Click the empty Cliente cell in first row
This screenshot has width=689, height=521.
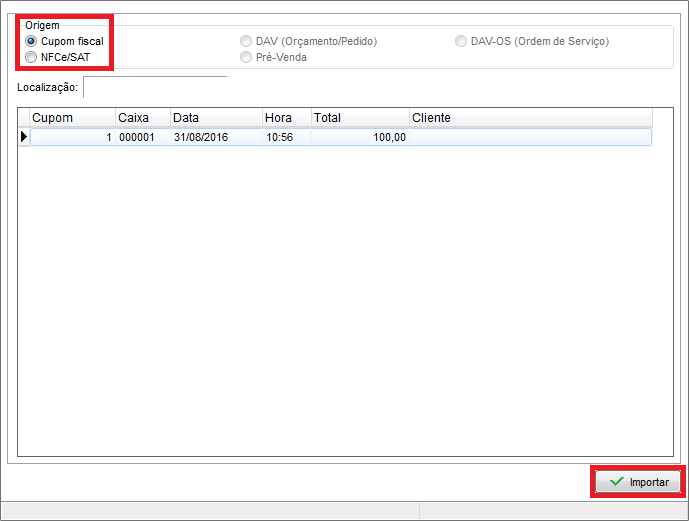tap(530, 137)
